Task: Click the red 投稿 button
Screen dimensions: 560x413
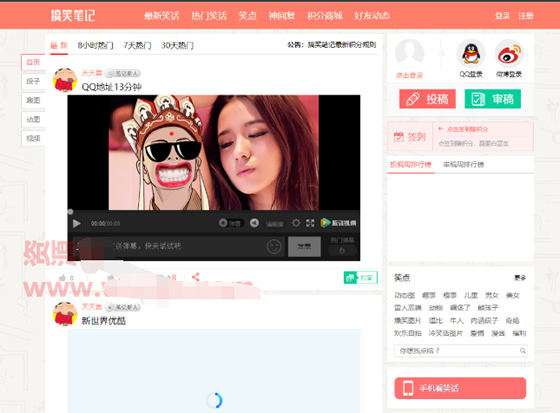Action: coord(428,99)
